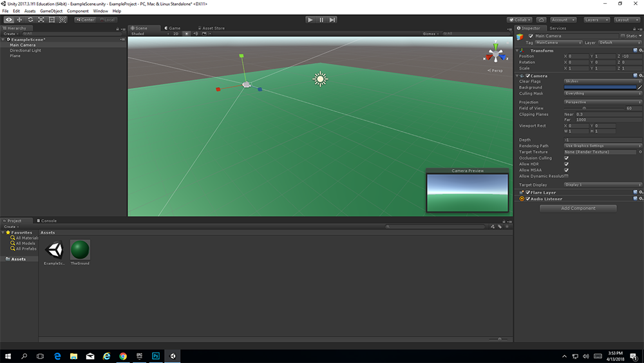The height and width of the screenshot is (363, 644).
Task: Select the Directional Light sun gizmo
Action: (x=320, y=79)
